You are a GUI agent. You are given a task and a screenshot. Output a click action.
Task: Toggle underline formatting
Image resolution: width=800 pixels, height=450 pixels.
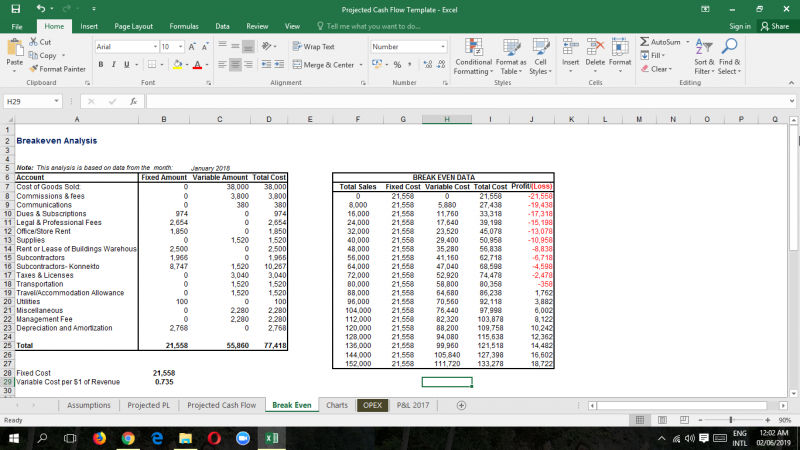pos(128,65)
